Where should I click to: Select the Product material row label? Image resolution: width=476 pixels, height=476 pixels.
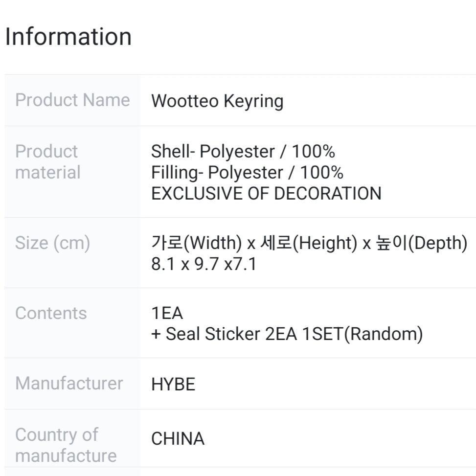(x=47, y=162)
